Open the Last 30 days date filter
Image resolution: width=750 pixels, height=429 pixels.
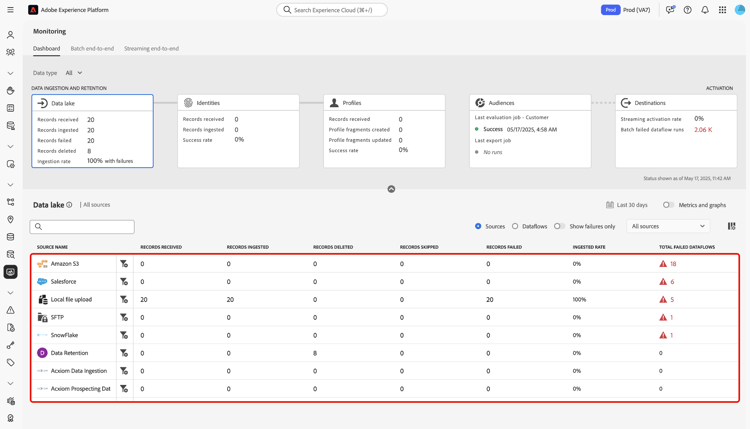(x=627, y=205)
